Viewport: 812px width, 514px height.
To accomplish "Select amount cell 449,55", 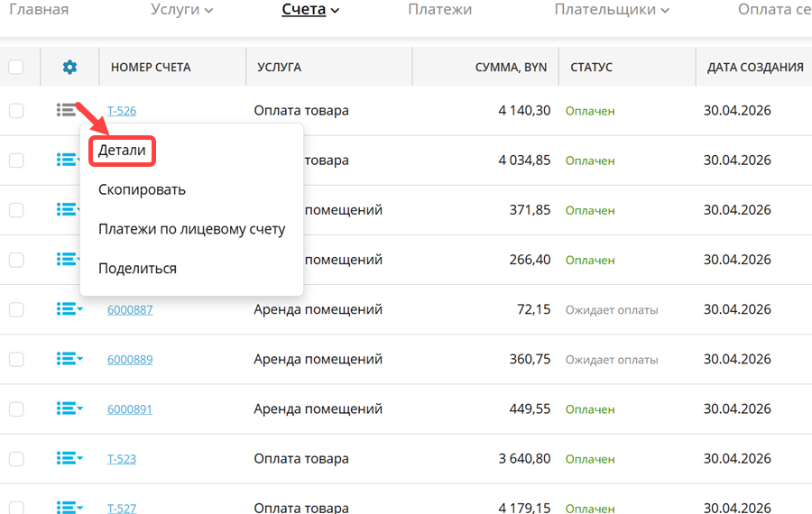I will pyautogui.click(x=530, y=408).
